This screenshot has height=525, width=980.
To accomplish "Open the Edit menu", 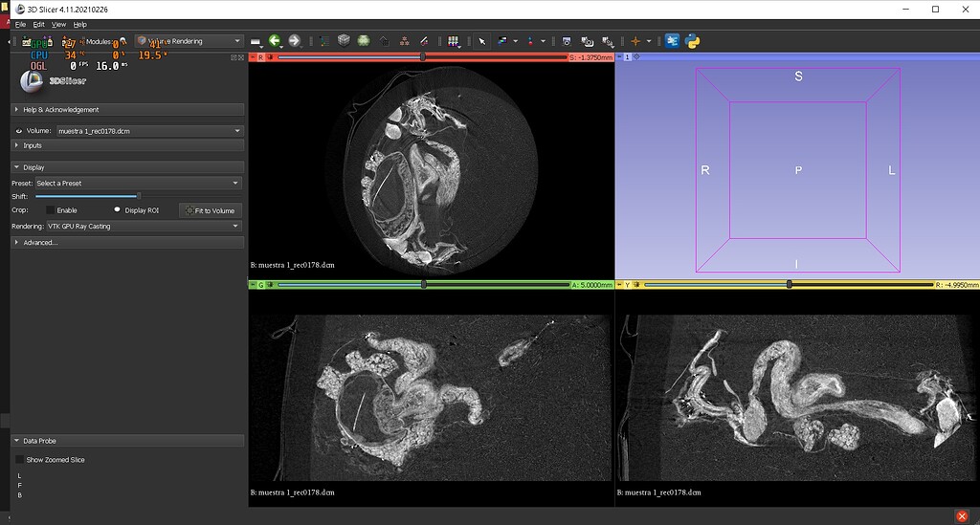I will point(38,24).
